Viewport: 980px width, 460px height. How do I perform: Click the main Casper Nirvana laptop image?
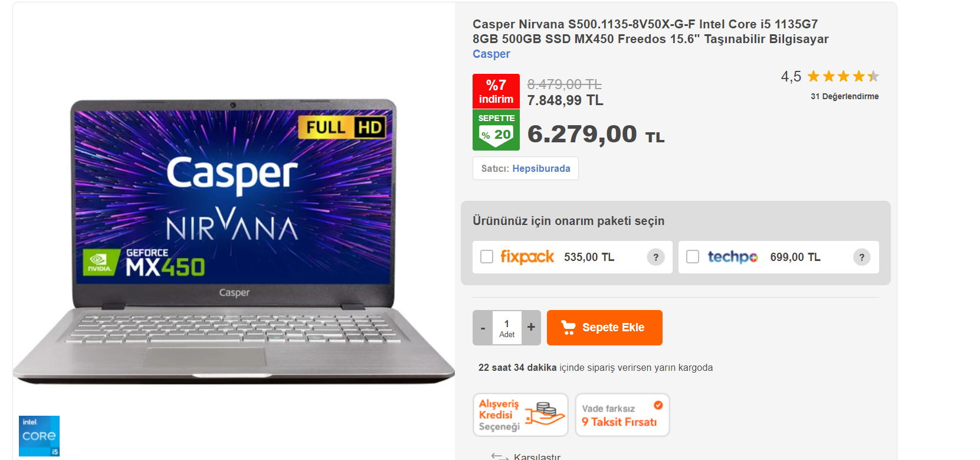click(234, 241)
